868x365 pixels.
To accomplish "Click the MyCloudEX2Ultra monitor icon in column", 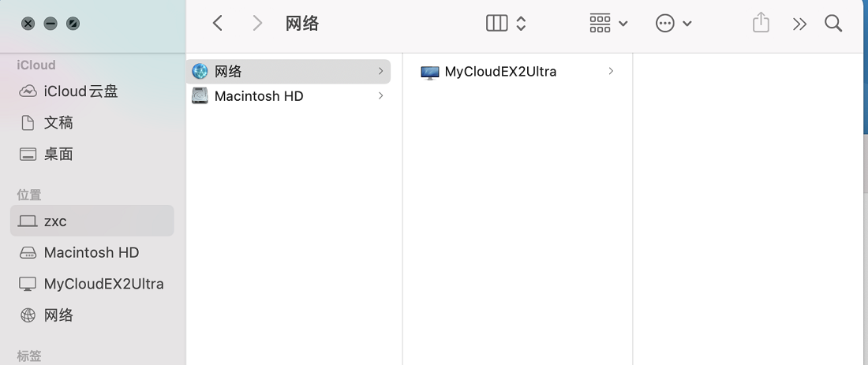I will [x=429, y=72].
